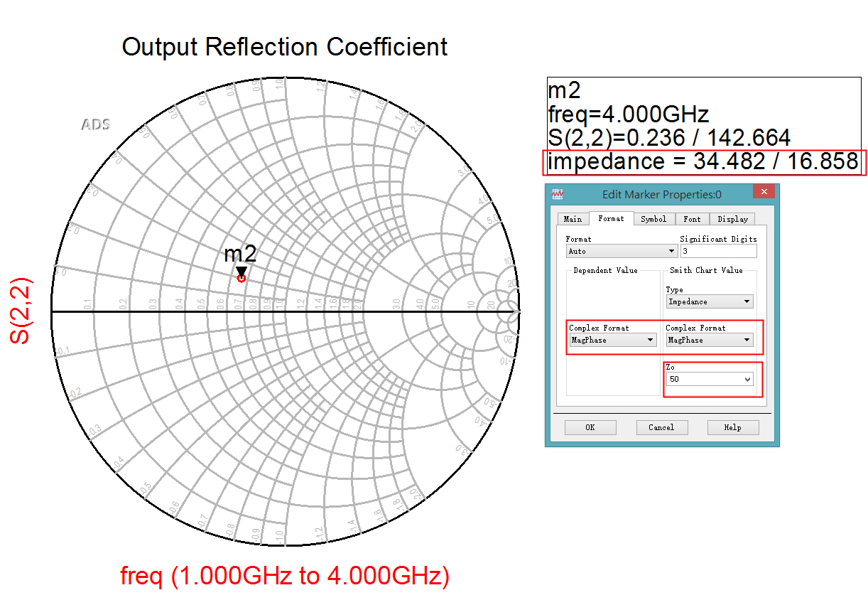Open Smith Chart Value Complex Format dropdown
The image size is (868, 600).
pos(709,340)
